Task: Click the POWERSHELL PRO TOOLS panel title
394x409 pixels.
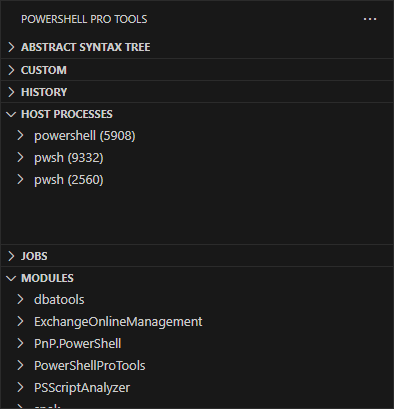Action: (84, 19)
